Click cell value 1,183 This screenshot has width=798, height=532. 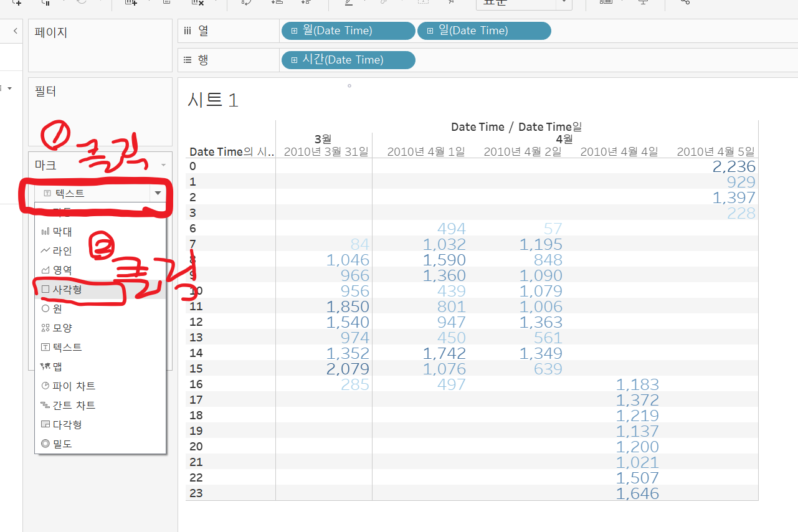pyautogui.click(x=637, y=384)
